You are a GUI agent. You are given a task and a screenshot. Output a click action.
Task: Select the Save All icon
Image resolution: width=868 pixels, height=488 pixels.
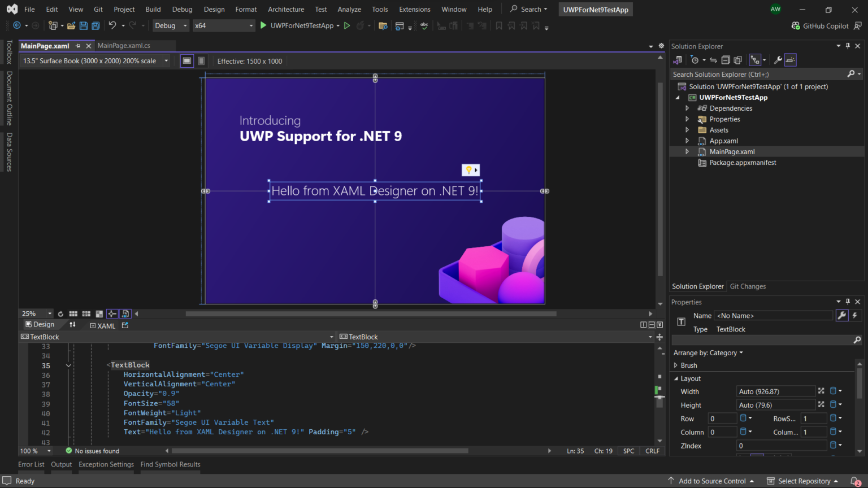click(x=95, y=25)
